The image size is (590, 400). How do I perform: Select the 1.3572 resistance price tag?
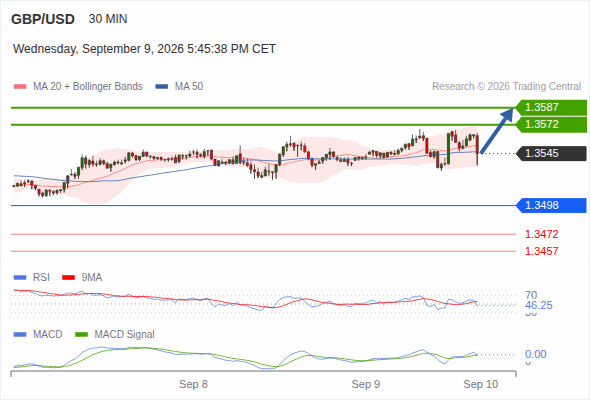(551, 125)
